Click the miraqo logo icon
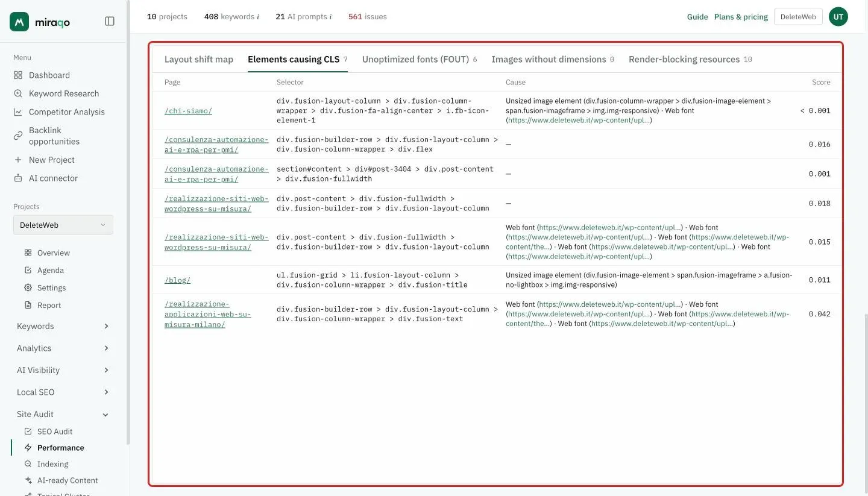The image size is (868, 496). click(19, 22)
